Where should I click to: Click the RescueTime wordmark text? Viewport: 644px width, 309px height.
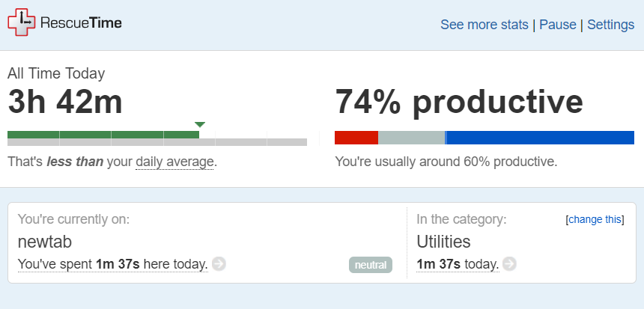point(81,22)
